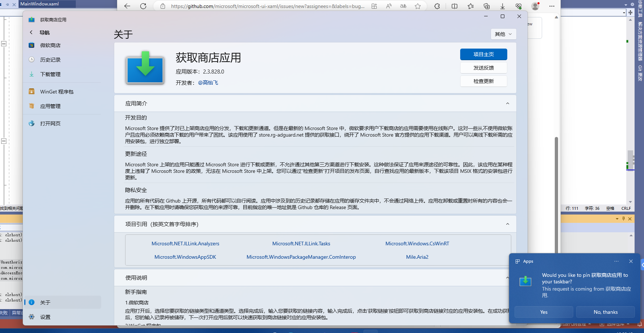Open the Git 更改 side tab
This screenshot has height=333, width=644.
(x=640, y=69)
